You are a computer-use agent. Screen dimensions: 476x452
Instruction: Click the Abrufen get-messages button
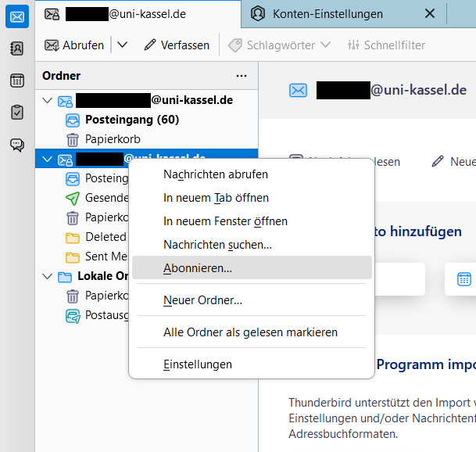[74, 45]
